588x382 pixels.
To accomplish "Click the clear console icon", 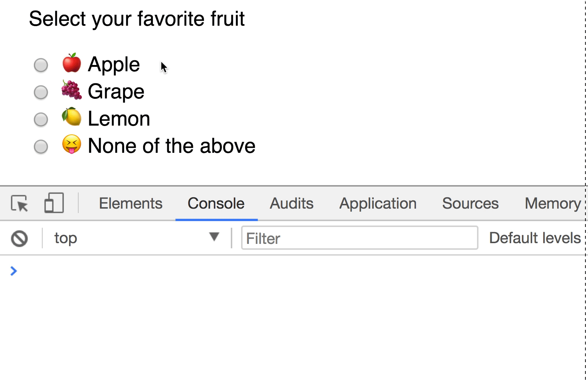I will pyautogui.click(x=19, y=238).
